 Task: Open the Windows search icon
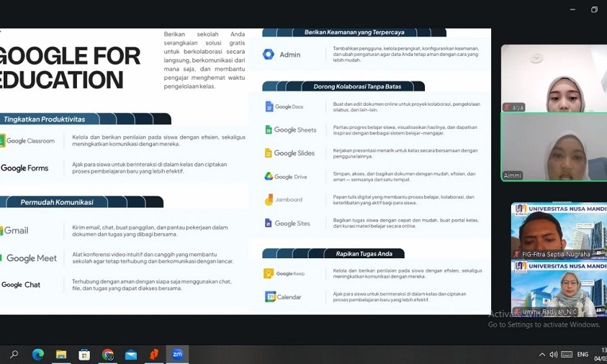(x=14, y=354)
